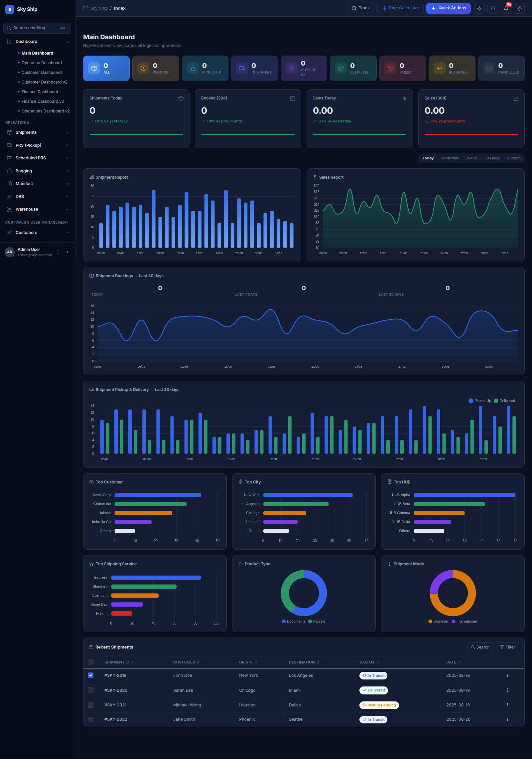Click the Quick Actions button
Image resolution: width=532 pixels, height=759 pixels.
pyautogui.click(x=448, y=8)
